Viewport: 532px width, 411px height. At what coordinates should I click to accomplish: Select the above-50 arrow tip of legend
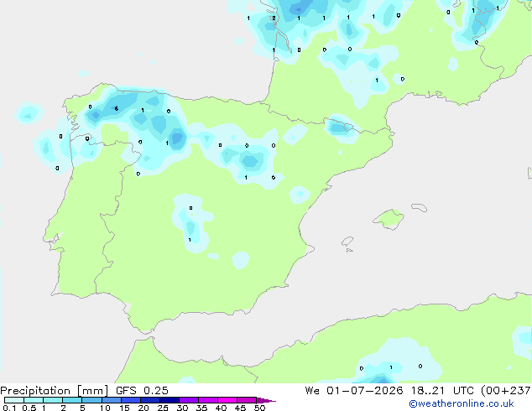coord(266,400)
